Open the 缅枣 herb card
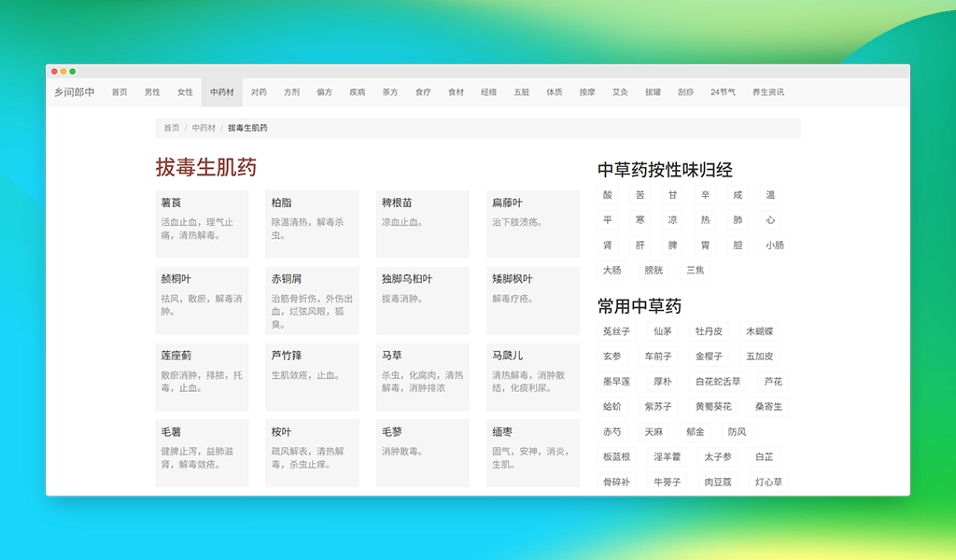Viewport: 956px width, 560px height. (x=533, y=454)
